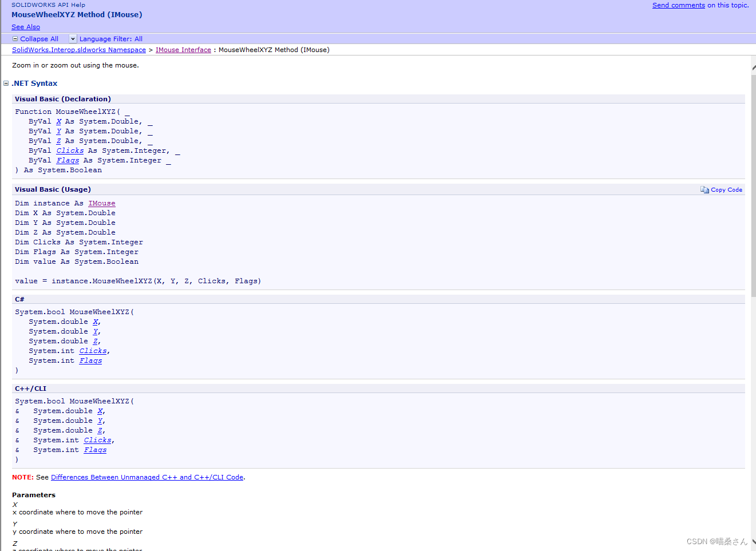Viewport: 756px width, 551px height.
Task: Open SolidWorks.Interop.sldworks Namespace breadcrumb
Action: coord(79,50)
